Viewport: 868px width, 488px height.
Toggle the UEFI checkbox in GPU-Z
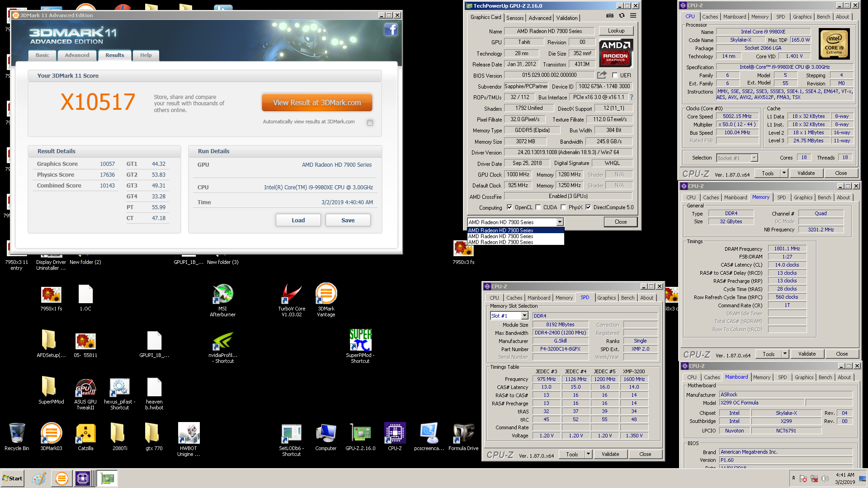pos(615,75)
